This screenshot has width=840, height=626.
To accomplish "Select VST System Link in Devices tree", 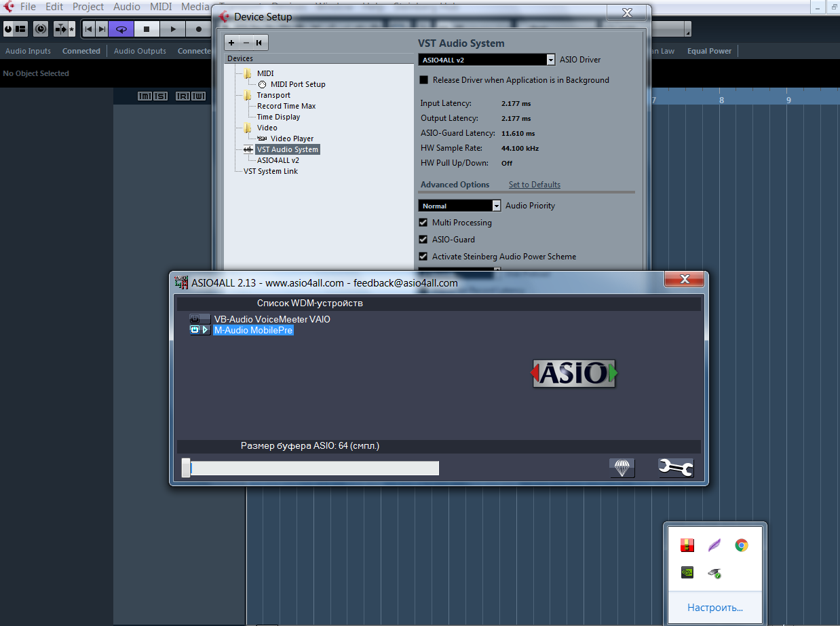I will [x=271, y=171].
